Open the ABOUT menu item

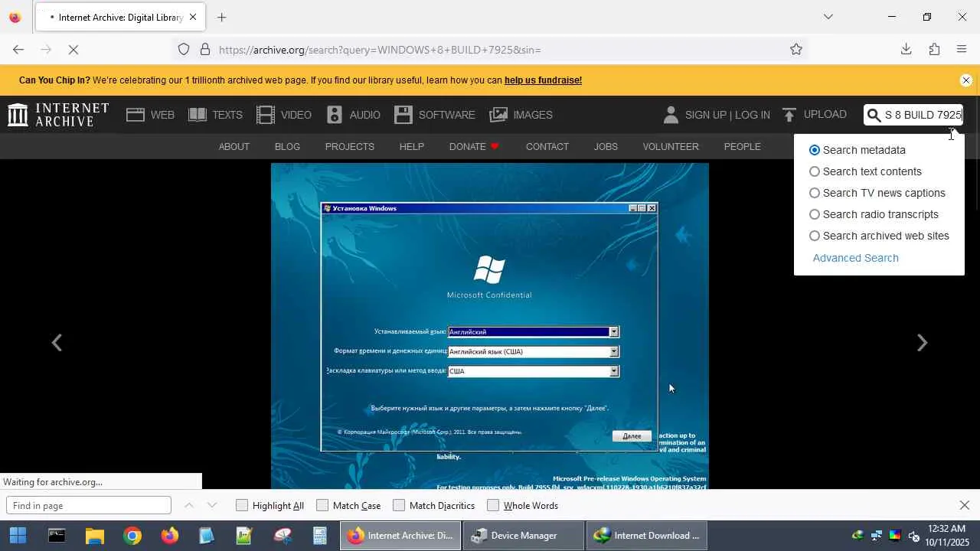(234, 146)
